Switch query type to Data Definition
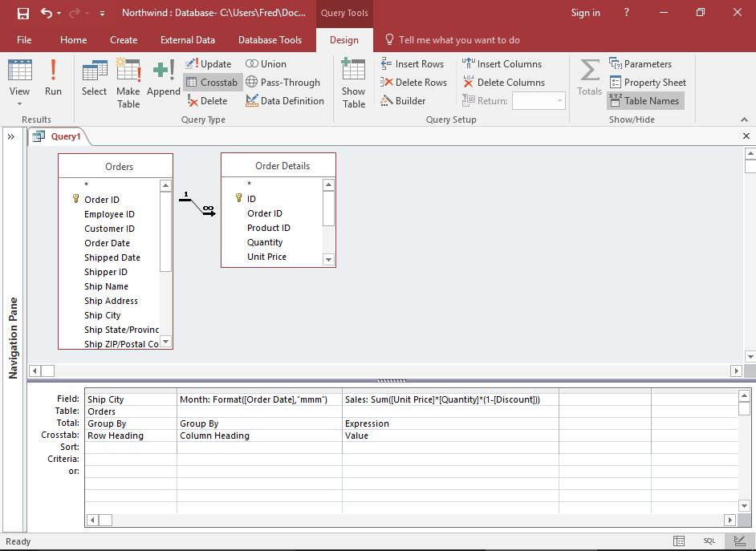Screen dimensions: 756x551 point(284,101)
